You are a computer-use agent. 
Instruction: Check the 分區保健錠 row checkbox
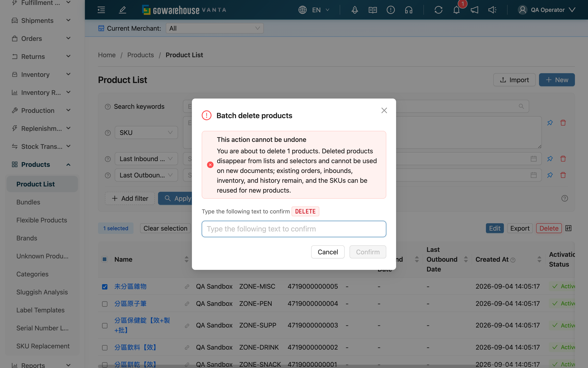pos(105,326)
